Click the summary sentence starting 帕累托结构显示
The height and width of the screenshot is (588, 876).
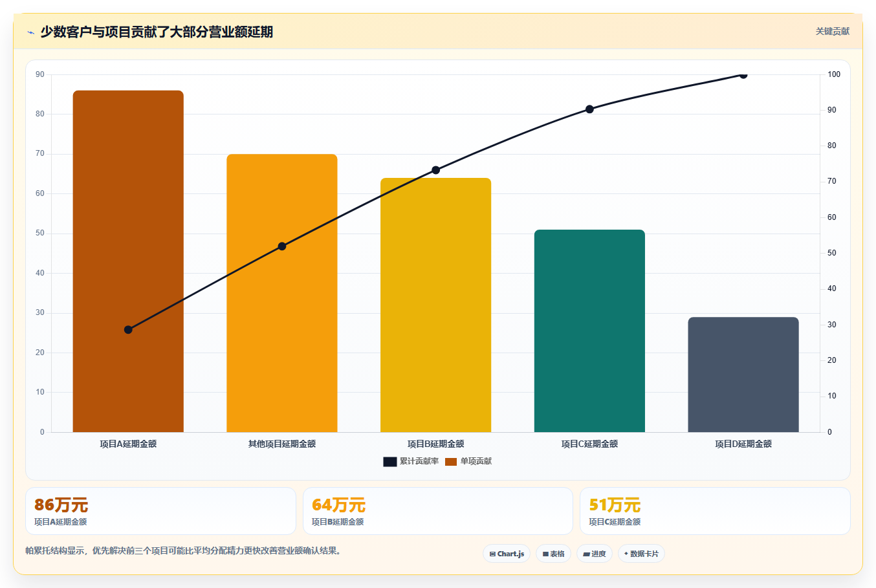tap(183, 551)
